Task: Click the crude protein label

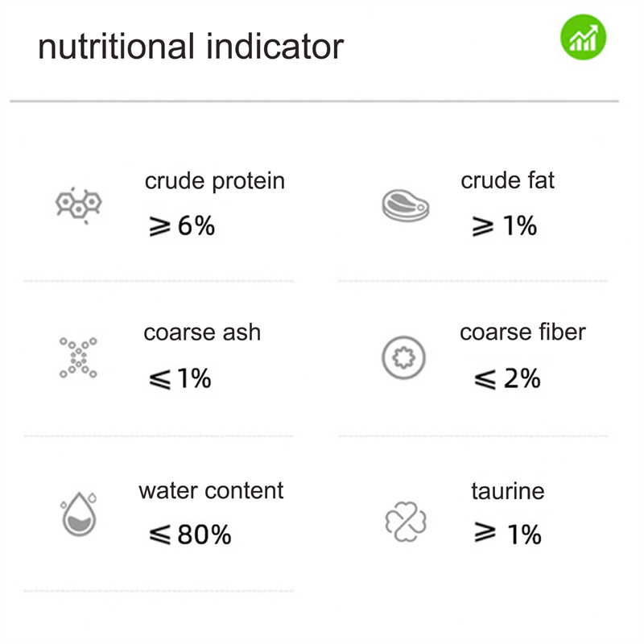Action: [x=215, y=181]
